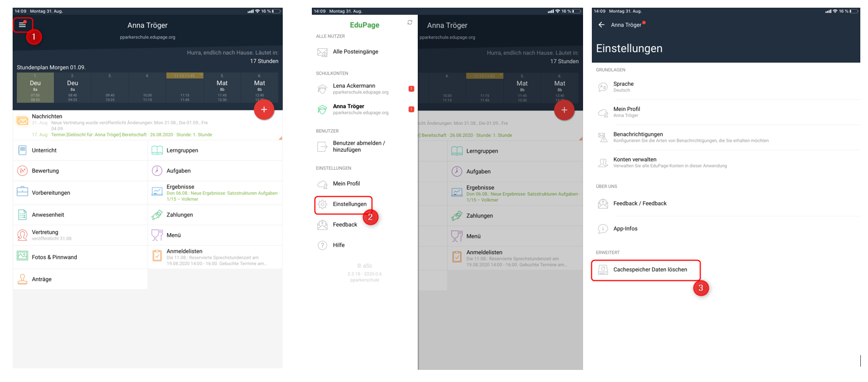The image size is (868, 382).
Task: Select the Deu first lesson cell
Action: [35, 88]
